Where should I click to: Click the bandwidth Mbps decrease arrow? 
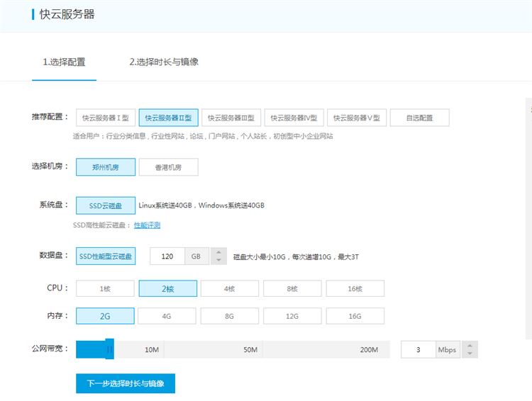point(470,354)
